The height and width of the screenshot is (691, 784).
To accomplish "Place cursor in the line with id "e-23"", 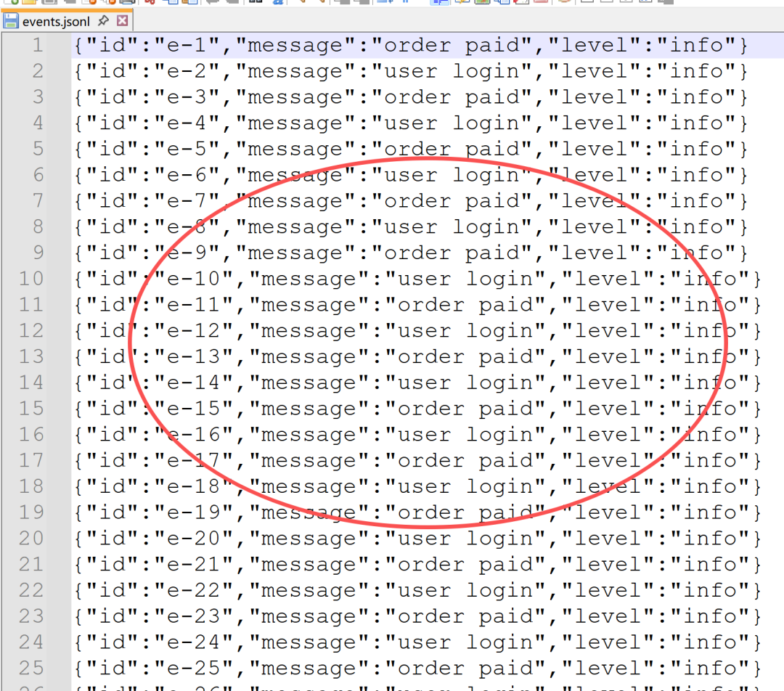I will [417, 618].
